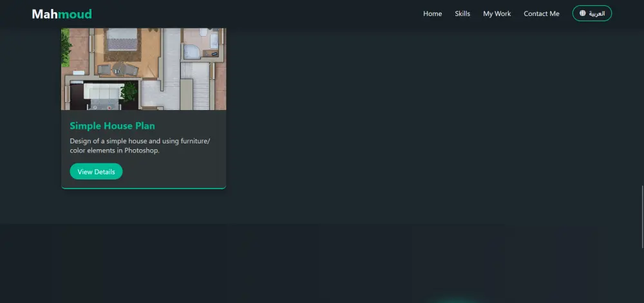Go to the Home section
This screenshot has width=644, height=303.
click(x=433, y=14)
